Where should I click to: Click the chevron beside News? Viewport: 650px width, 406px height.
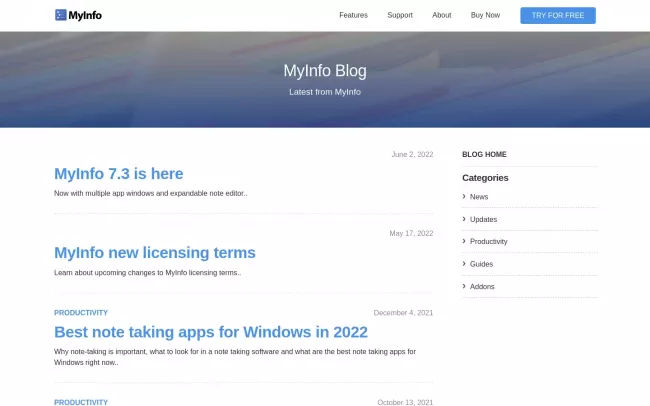pyautogui.click(x=464, y=197)
